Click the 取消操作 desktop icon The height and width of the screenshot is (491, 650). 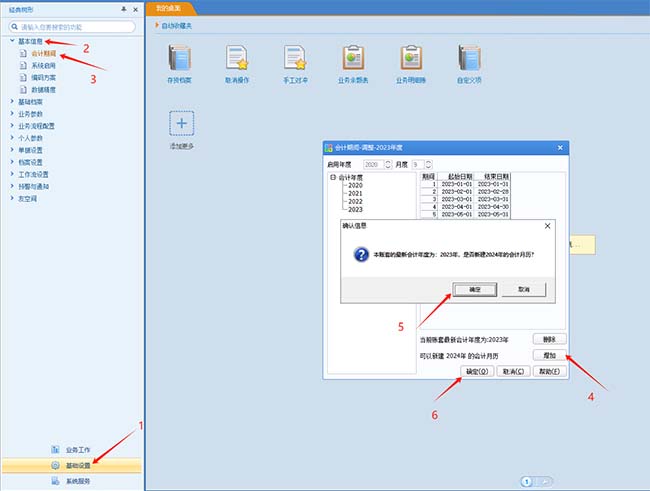pos(238,58)
